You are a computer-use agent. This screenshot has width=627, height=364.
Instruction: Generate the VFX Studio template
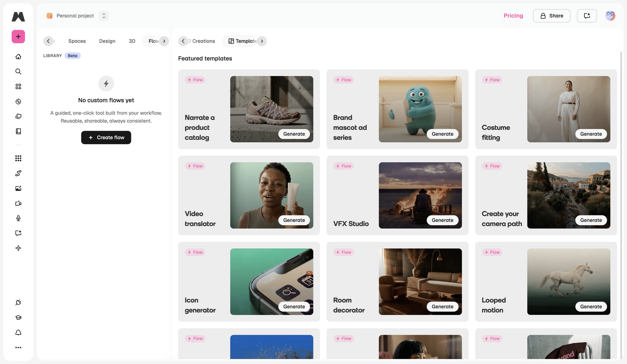click(442, 220)
